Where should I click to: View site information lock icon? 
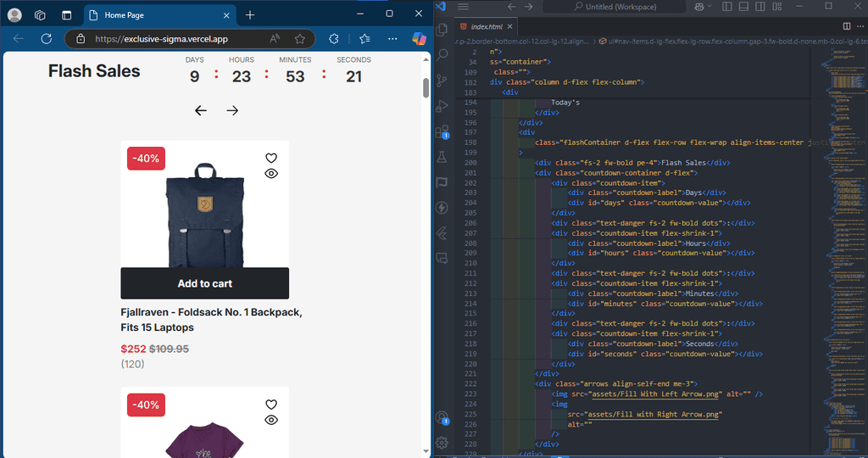(81, 39)
